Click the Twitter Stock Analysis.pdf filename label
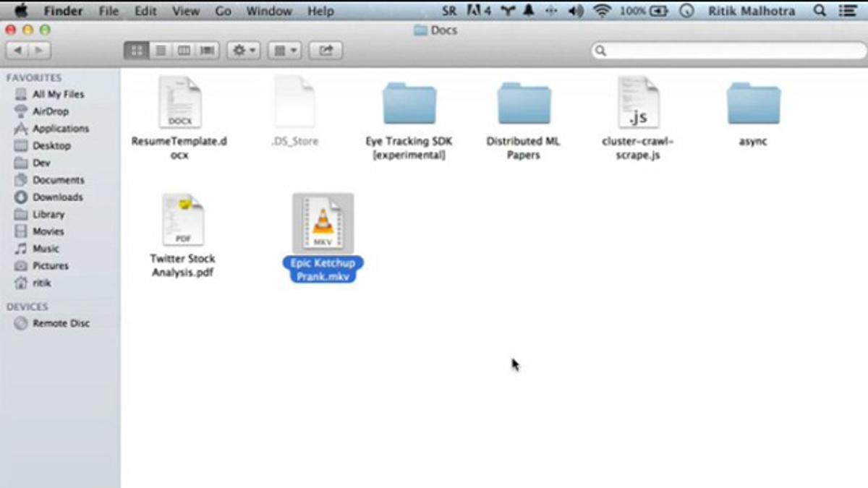 tap(183, 265)
